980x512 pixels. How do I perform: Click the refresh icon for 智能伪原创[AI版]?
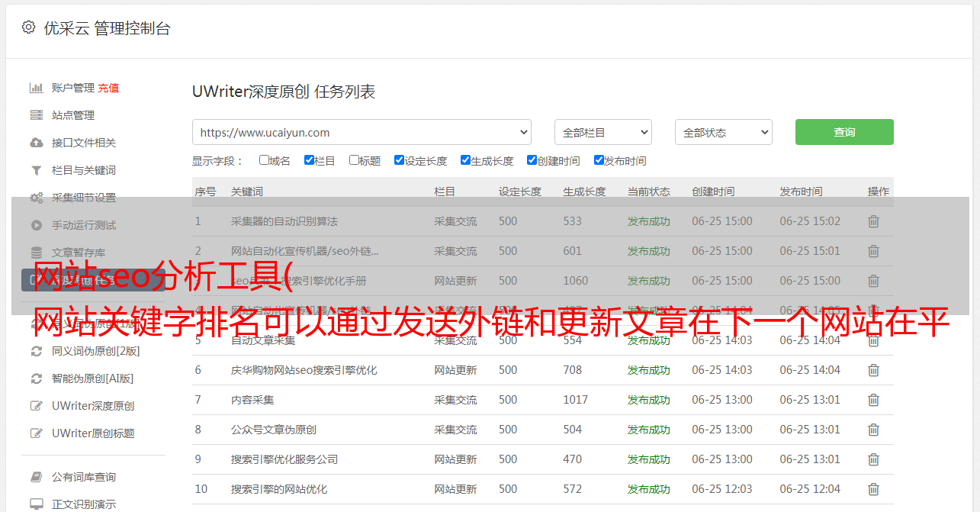(36, 378)
